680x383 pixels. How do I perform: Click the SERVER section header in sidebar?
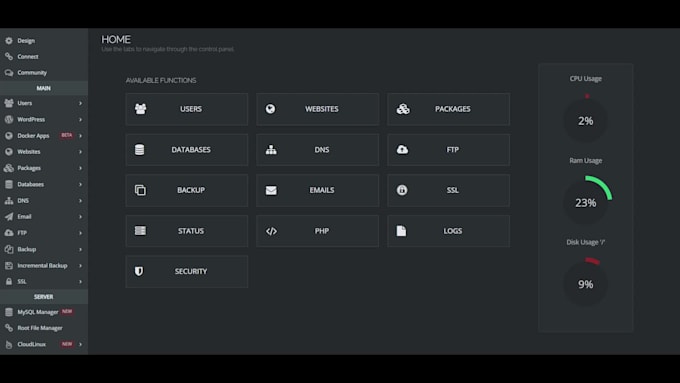tap(44, 297)
